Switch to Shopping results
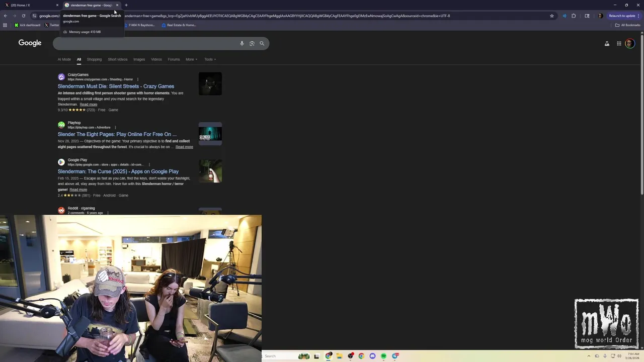This screenshot has width=644, height=362. point(94,59)
